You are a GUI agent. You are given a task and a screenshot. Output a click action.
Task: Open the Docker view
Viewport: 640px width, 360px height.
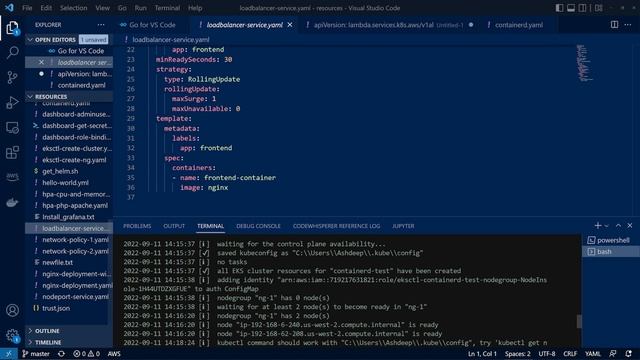coord(12,202)
